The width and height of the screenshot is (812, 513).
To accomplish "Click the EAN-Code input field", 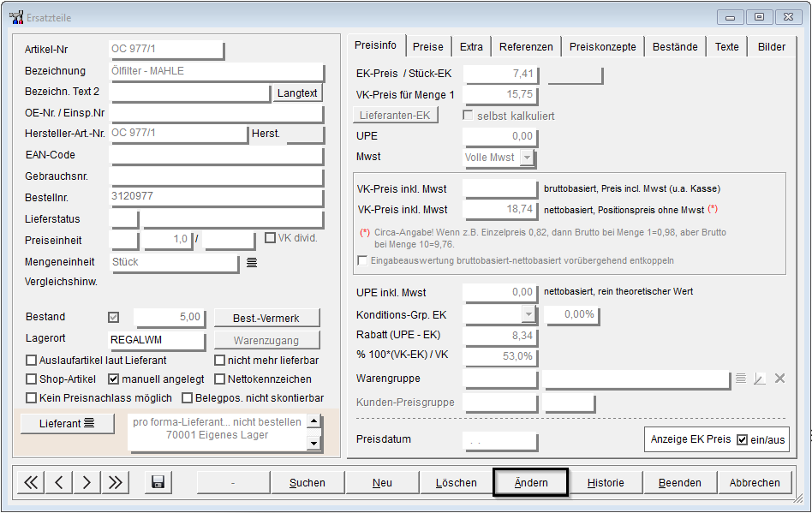I will click(x=217, y=155).
